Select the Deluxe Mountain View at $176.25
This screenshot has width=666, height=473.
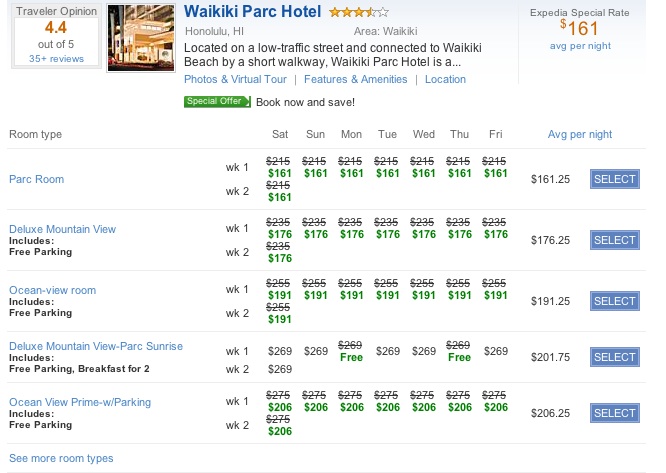tap(615, 240)
